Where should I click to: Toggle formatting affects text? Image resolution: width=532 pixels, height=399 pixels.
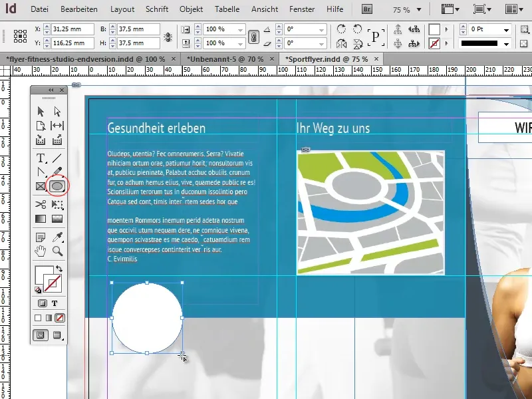55,303
